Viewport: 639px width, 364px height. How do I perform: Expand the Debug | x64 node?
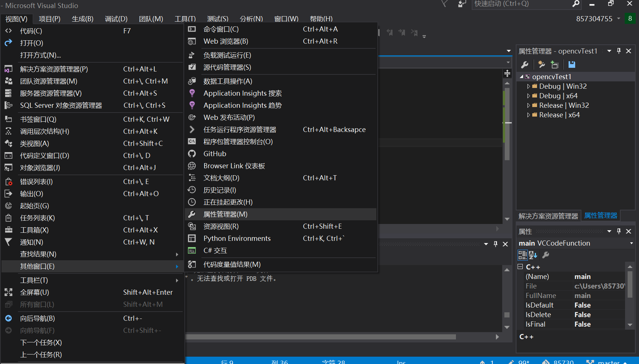tap(529, 96)
